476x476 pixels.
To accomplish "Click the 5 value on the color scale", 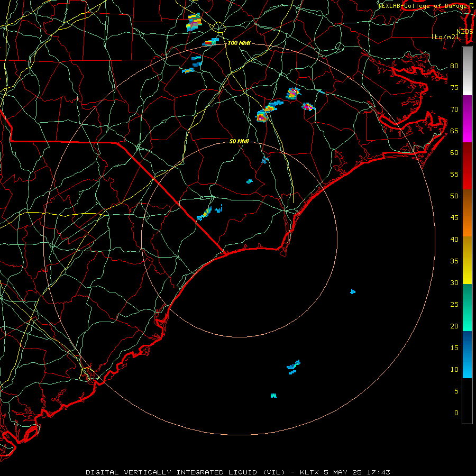I will coord(456,391).
